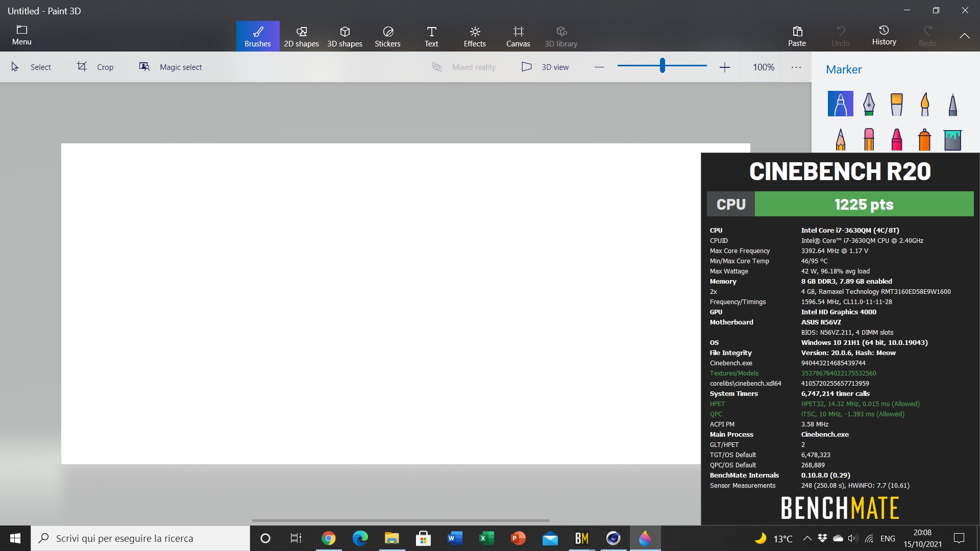Open the History panel

tap(884, 35)
